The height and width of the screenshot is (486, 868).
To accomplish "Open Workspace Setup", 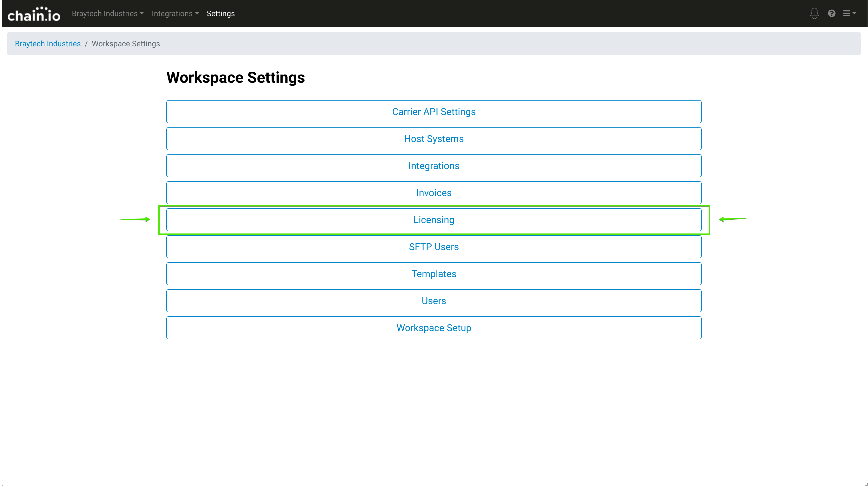I will pos(434,328).
